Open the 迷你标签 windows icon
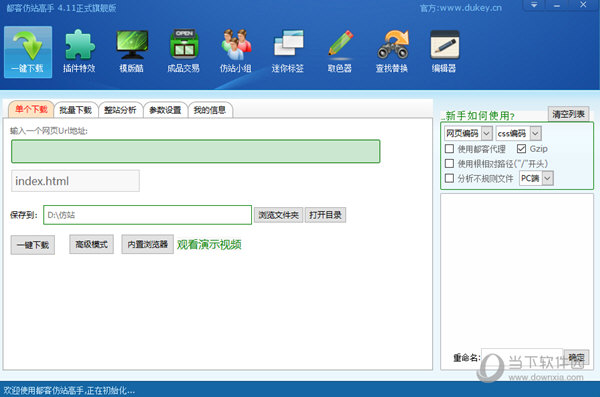This screenshot has height=397, width=600. (288, 52)
